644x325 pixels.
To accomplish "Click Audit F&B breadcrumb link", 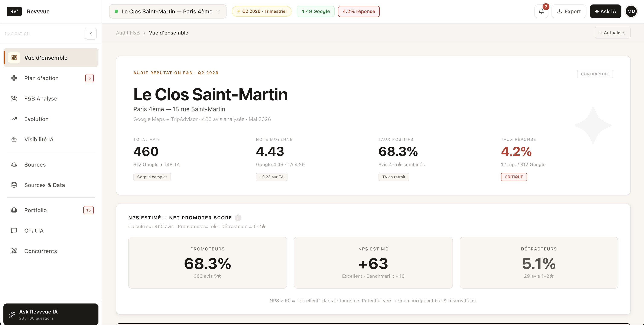I will click(x=128, y=33).
